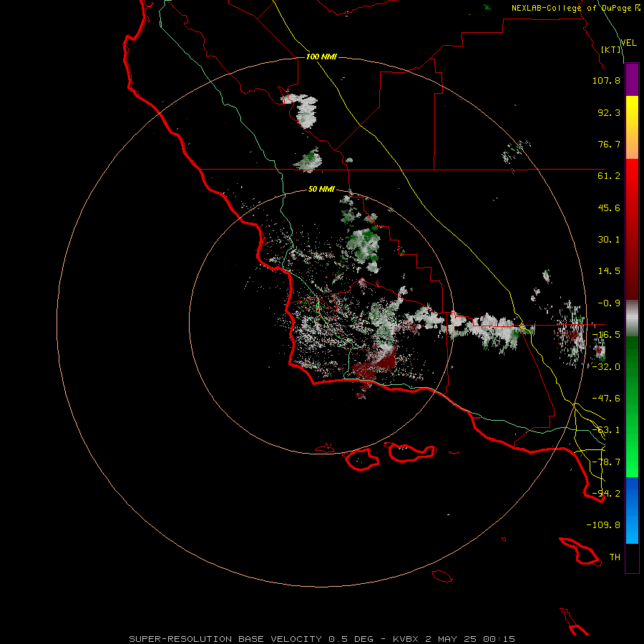
Task: Select the 76.7 scale value
Action: (x=609, y=144)
